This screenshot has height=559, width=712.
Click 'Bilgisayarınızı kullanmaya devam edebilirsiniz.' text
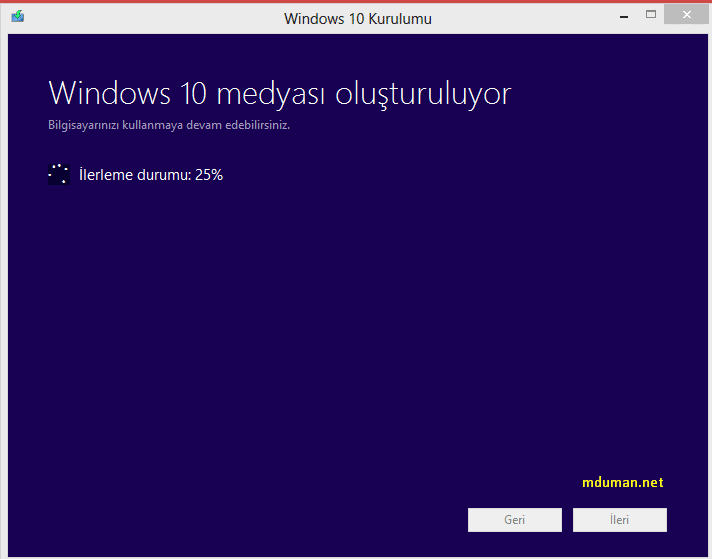coord(169,125)
